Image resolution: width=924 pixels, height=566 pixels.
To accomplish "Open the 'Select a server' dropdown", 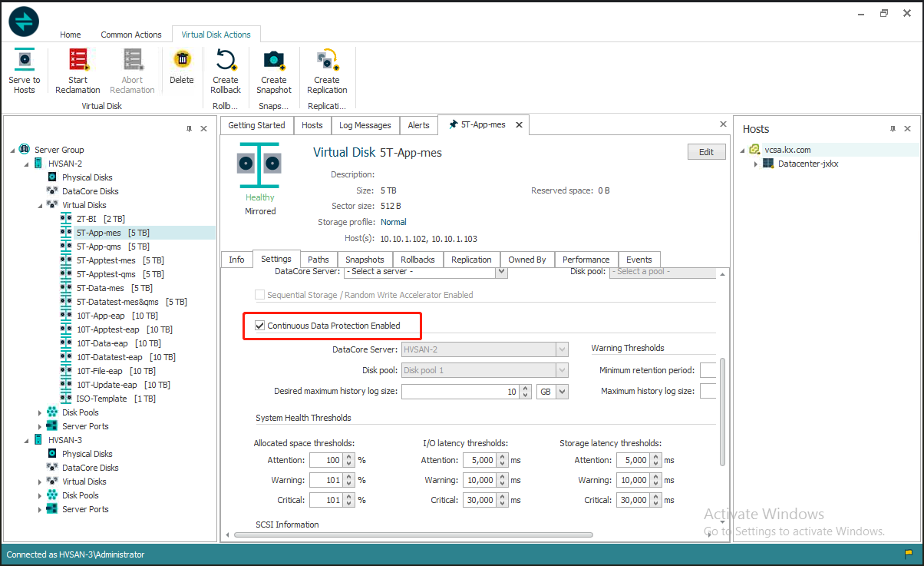I will (x=502, y=272).
